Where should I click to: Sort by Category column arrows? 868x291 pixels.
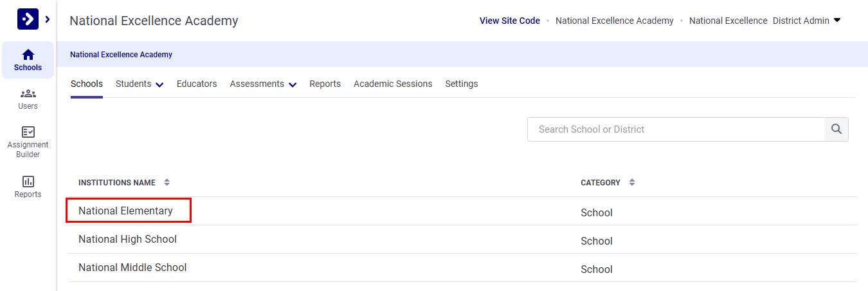[632, 183]
